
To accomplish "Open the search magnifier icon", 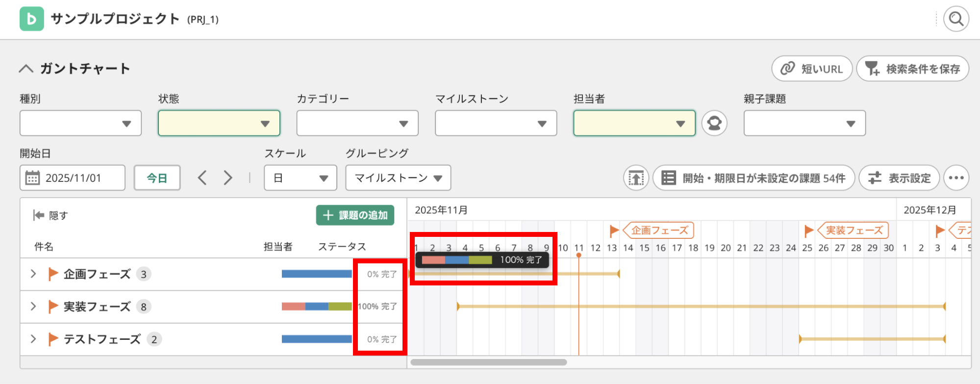I will 956,19.
